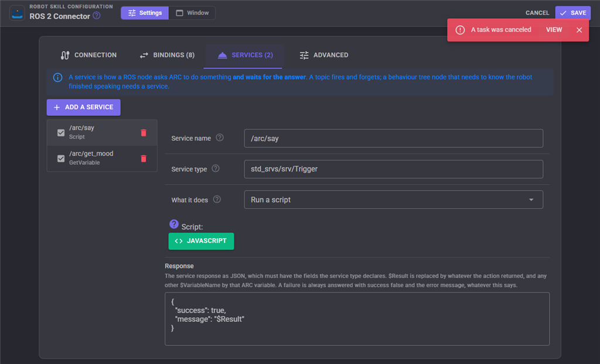Screen dimensions: 600x364
Task: Open help icon beside ROS 2 Connector title
Action: tap(97, 16)
